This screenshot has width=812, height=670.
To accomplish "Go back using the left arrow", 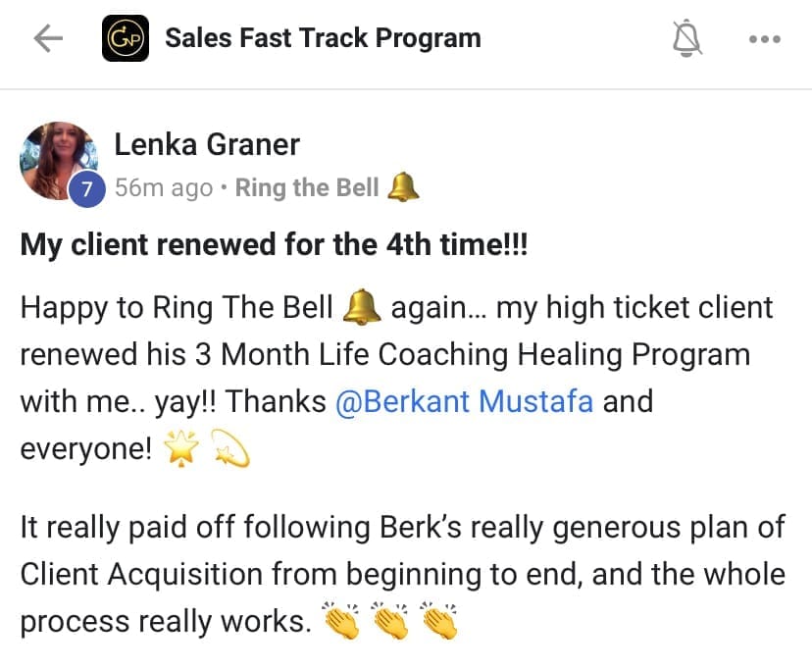I will [47, 39].
